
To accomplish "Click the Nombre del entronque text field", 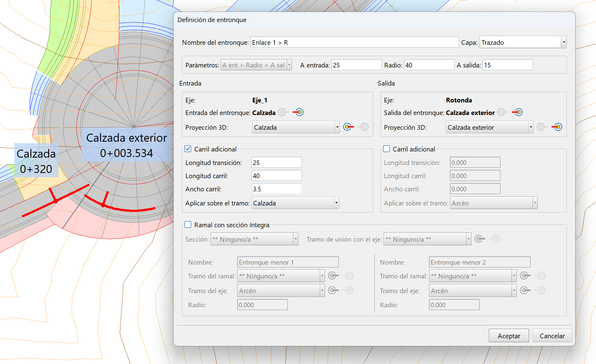I will pos(354,42).
